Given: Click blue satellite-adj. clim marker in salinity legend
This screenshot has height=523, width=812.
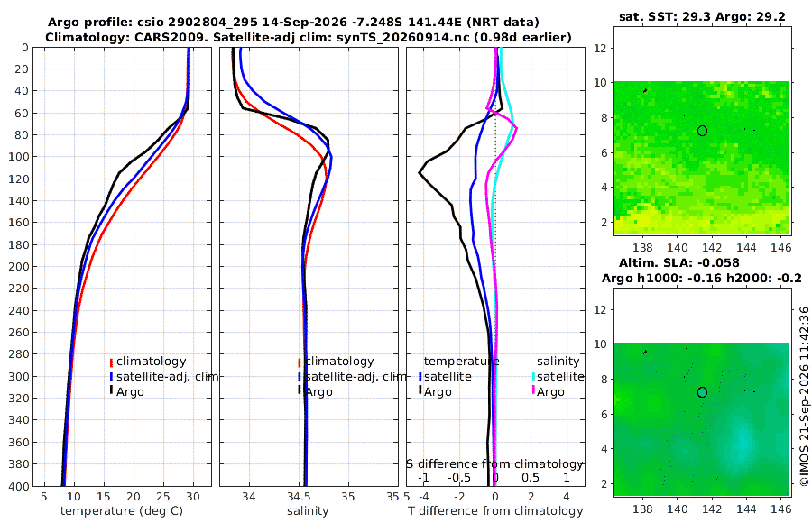Looking at the screenshot, I should pos(300,376).
